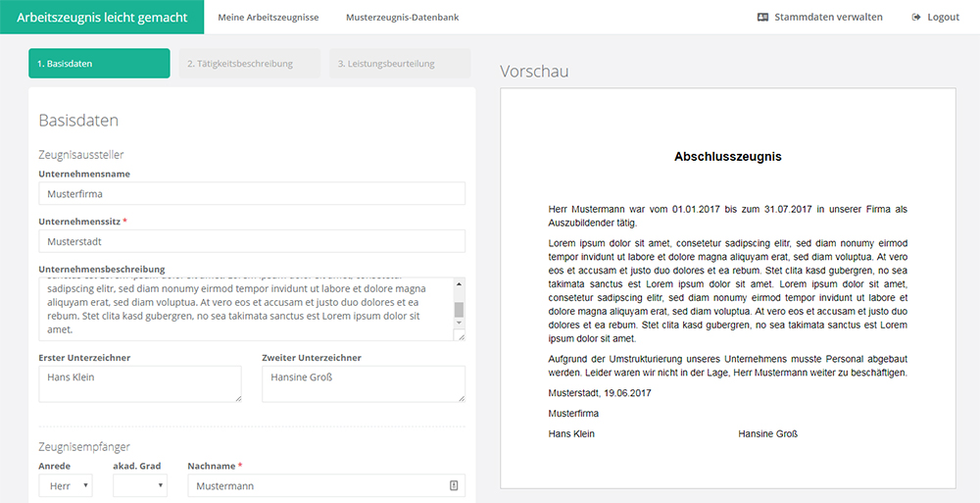Click the 'Aufgrund der Umstrukturierung' preview paragraph

click(727, 366)
